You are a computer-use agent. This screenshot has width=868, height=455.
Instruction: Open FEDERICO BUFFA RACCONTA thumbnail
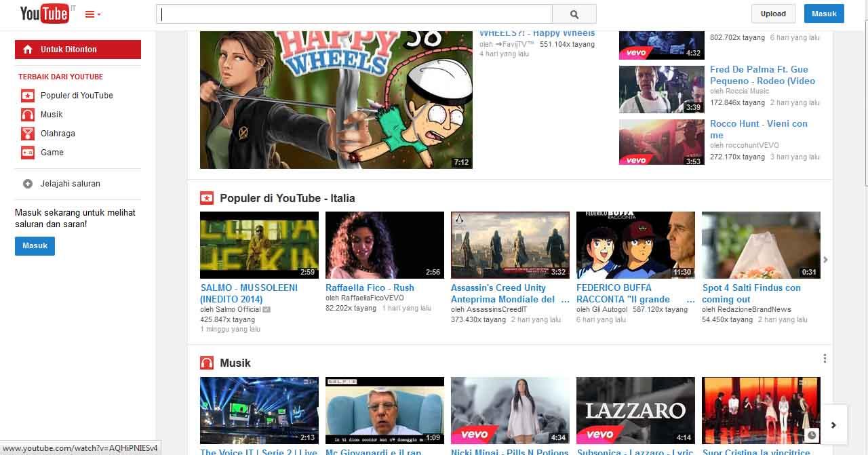[x=635, y=245]
